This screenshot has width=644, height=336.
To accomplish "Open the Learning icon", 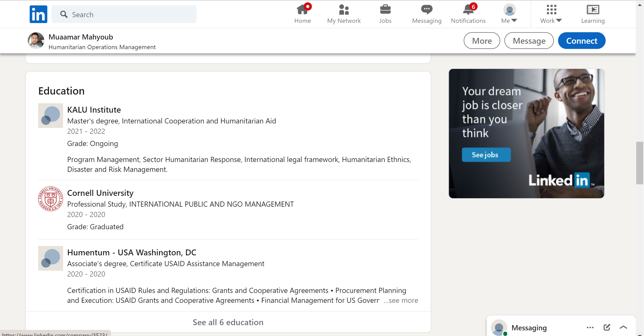I will [593, 10].
